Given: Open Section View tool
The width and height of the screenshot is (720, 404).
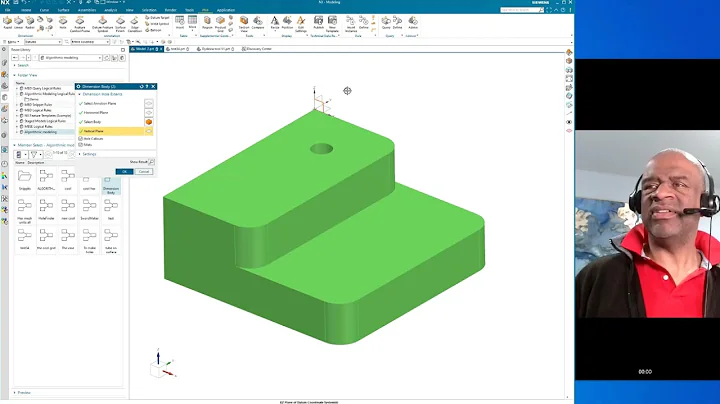Looking at the screenshot, I should (x=244, y=24).
